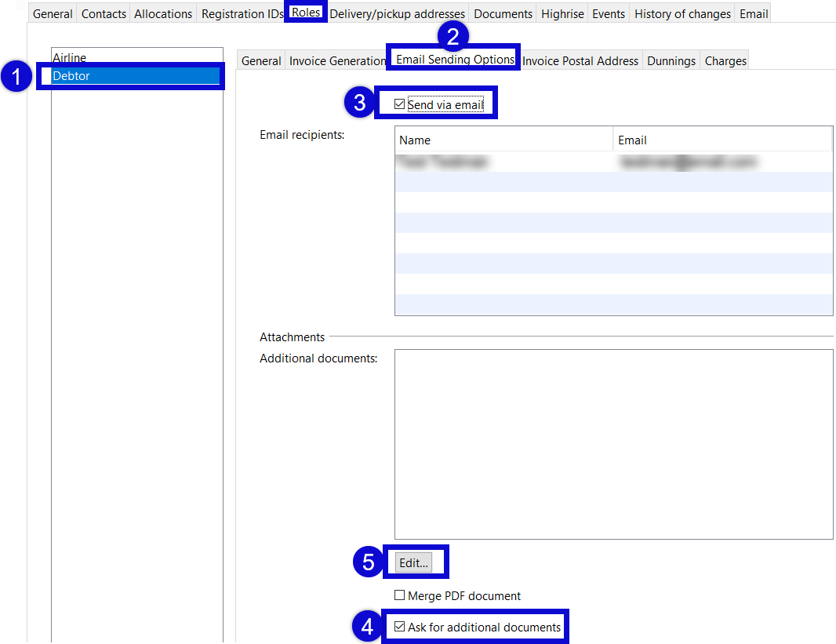Uncheck Ask for additional documents
Viewport: 836px width, 644px height.
[x=400, y=627]
